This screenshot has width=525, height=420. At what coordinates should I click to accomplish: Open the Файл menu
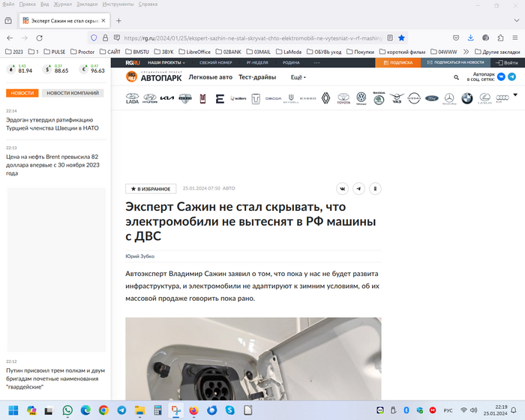click(x=8, y=4)
